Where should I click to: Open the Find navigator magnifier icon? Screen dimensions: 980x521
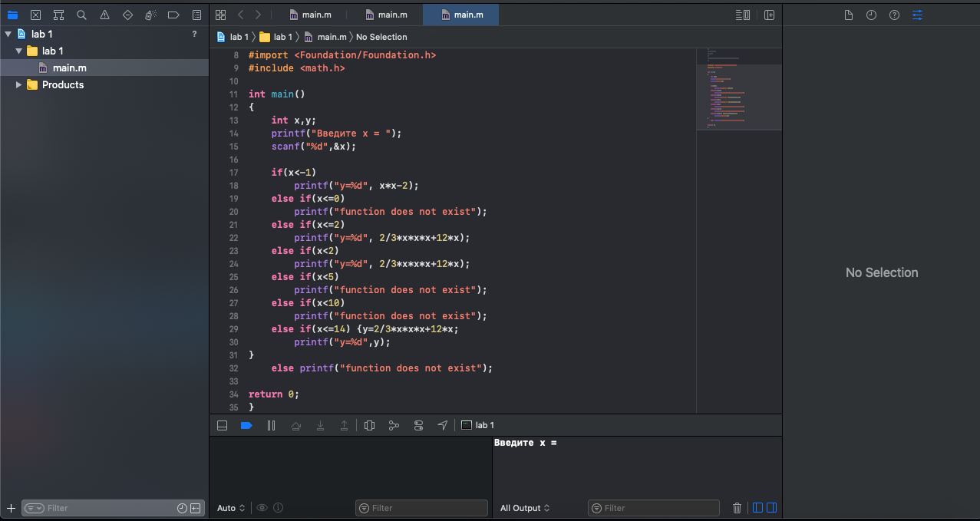point(81,15)
